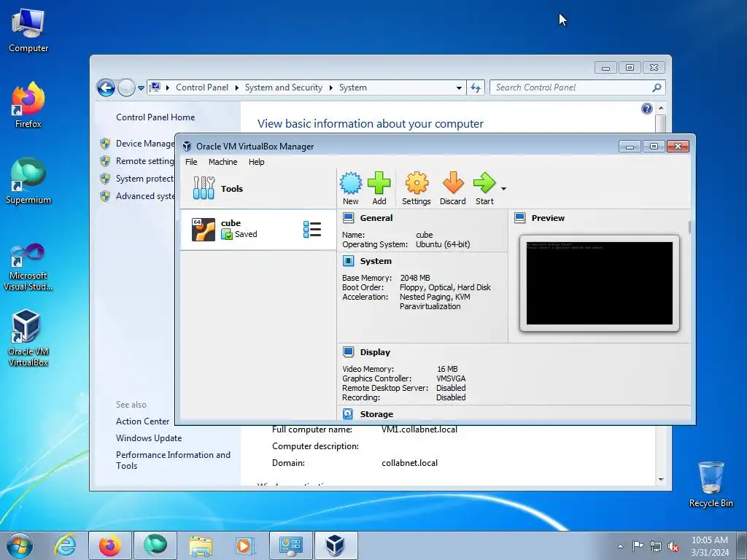Screen dimensions: 747x560
Task: Open Performance Information and Tools link
Action: pos(173,461)
